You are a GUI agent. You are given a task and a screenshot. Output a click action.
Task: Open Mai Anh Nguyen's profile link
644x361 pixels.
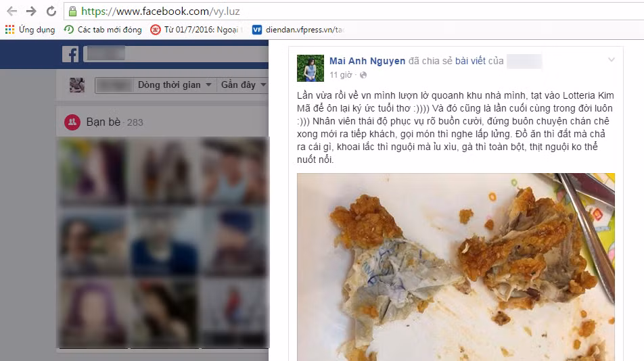point(367,61)
